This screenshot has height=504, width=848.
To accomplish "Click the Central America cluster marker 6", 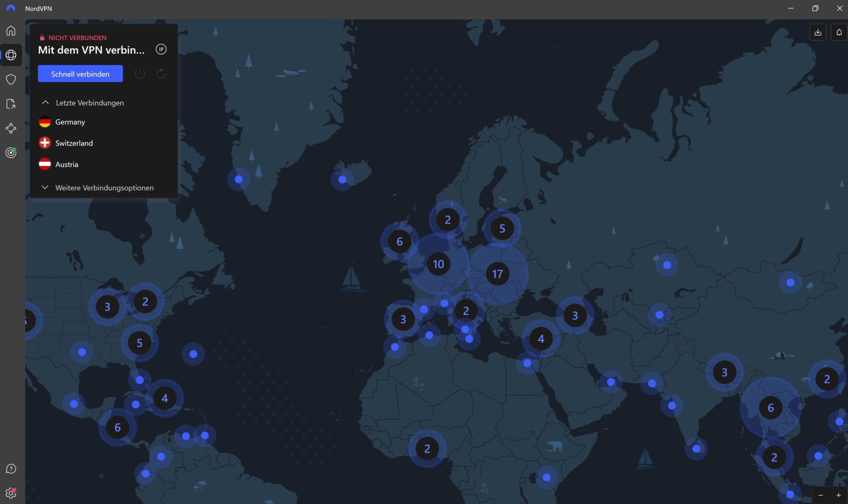I will coord(117,428).
